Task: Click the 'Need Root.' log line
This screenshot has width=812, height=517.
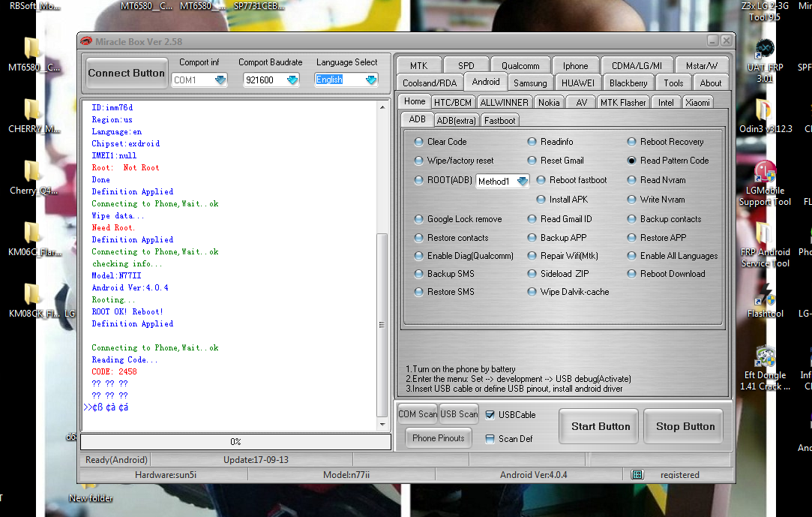Action: tap(113, 227)
